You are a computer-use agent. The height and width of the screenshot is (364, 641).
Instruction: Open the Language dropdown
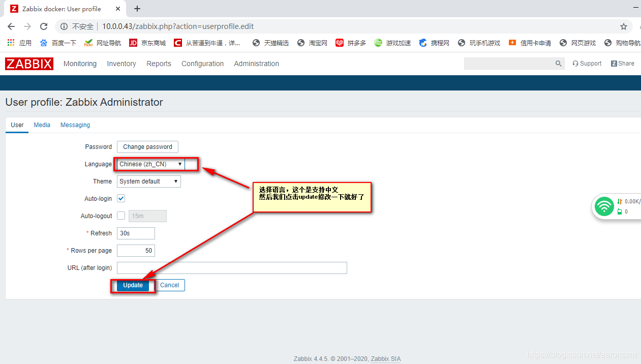tap(150, 164)
